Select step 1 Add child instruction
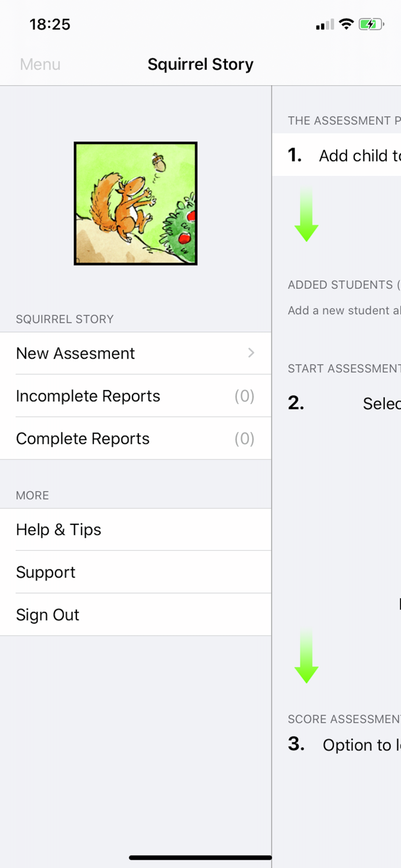This screenshot has height=868, width=401. [x=347, y=156]
